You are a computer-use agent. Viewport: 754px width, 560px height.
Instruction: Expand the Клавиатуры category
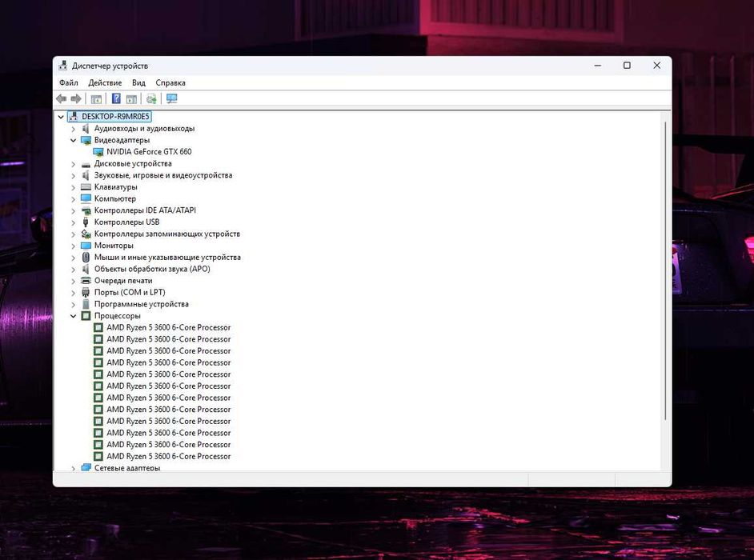pos(73,187)
